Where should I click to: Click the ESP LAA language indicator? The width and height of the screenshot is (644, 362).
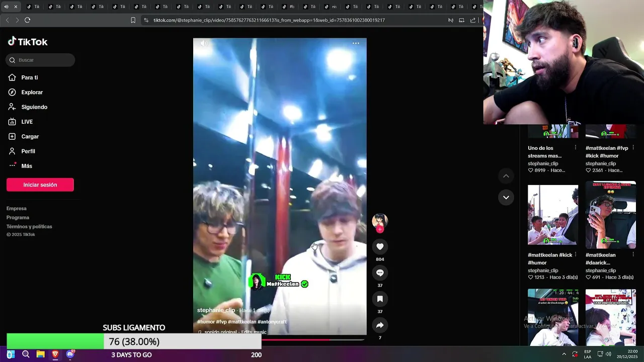coord(588,354)
